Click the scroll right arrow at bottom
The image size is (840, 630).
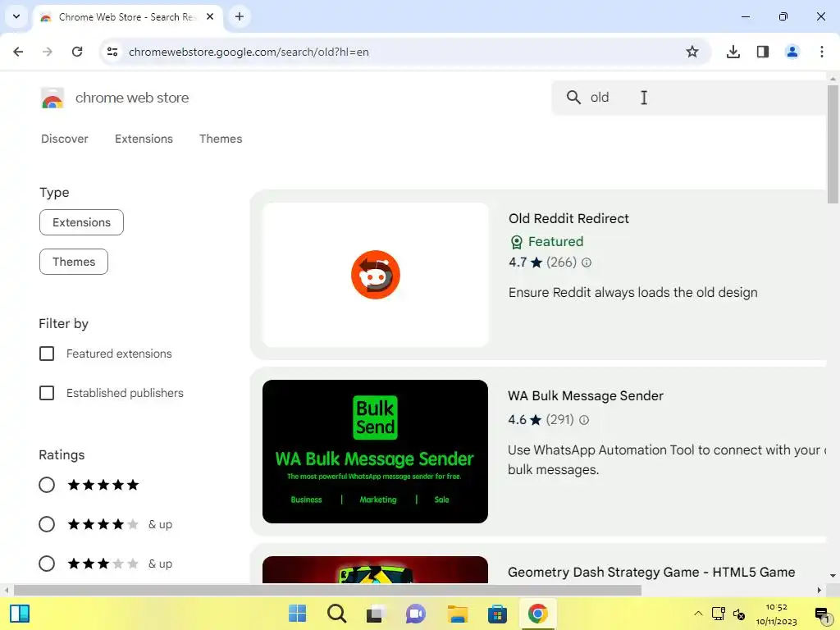819,591
